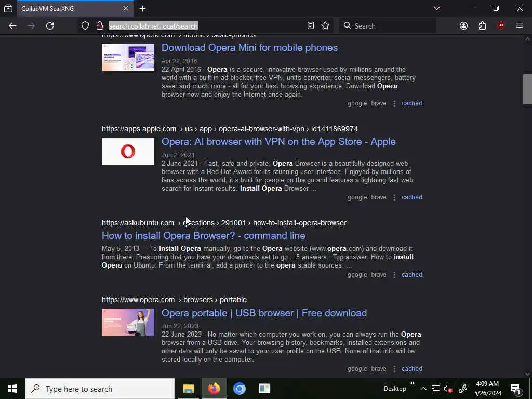
Task: Open the tracking protection shield
Action: coord(85,26)
